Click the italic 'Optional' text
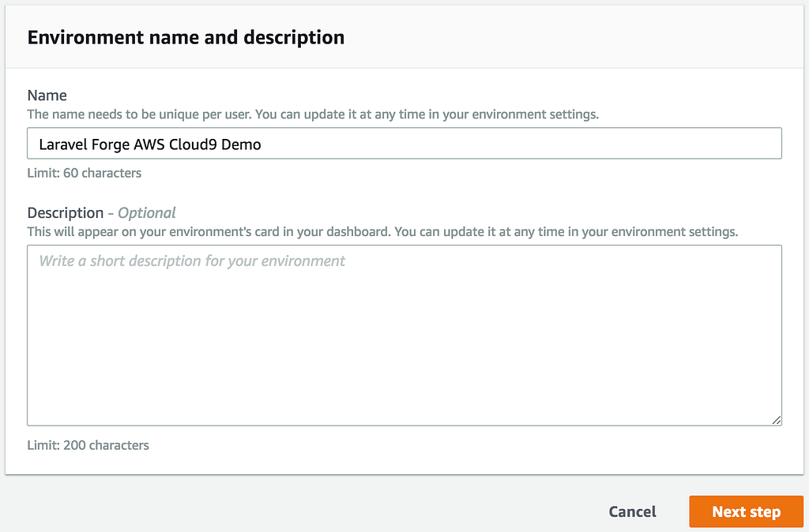 point(147,212)
